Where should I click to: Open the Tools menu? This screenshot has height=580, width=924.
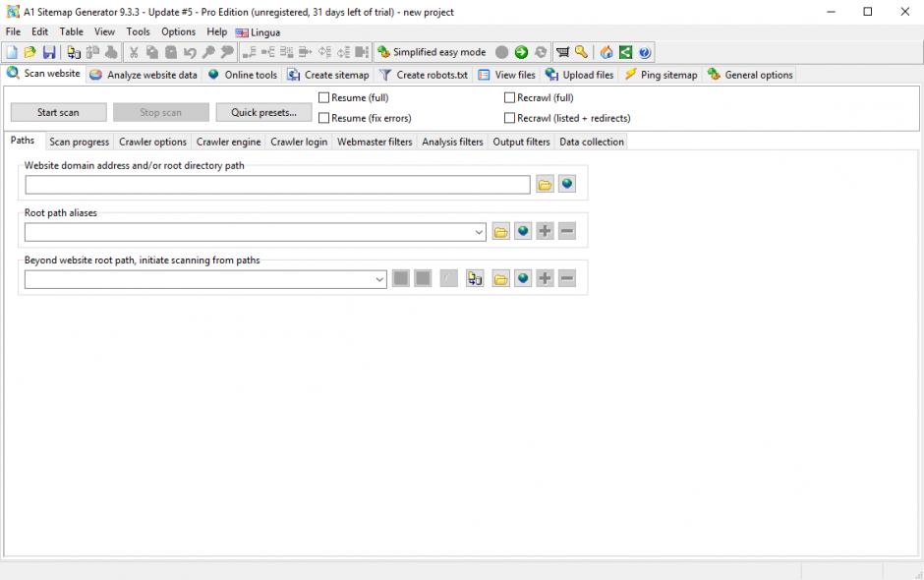138,31
